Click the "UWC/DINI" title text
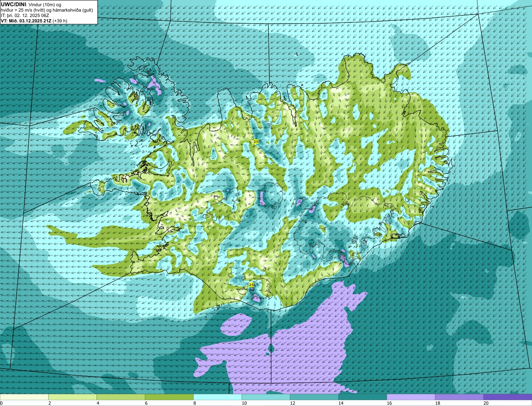The height and width of the screenshot is (406, 532). click(13, 4)
